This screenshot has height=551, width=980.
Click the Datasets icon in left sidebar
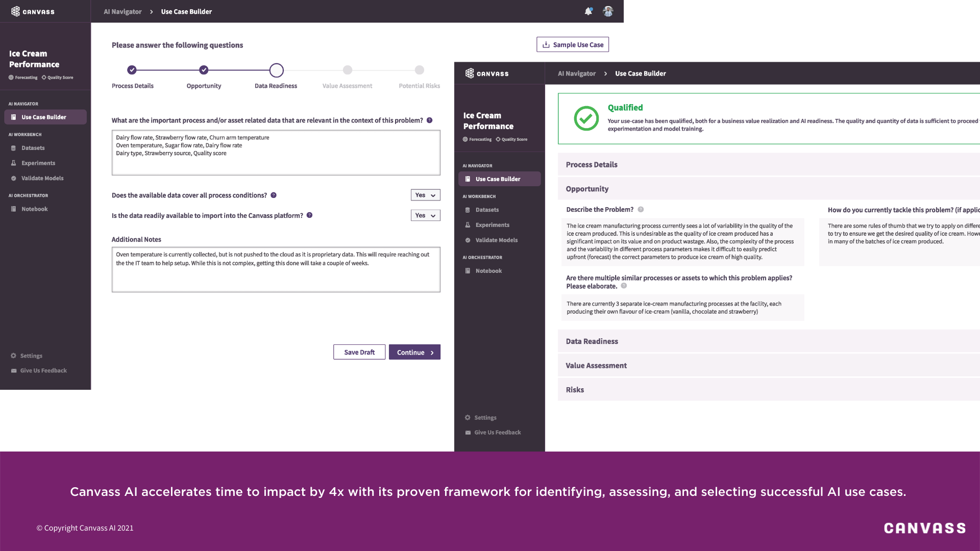click(14, 148)
